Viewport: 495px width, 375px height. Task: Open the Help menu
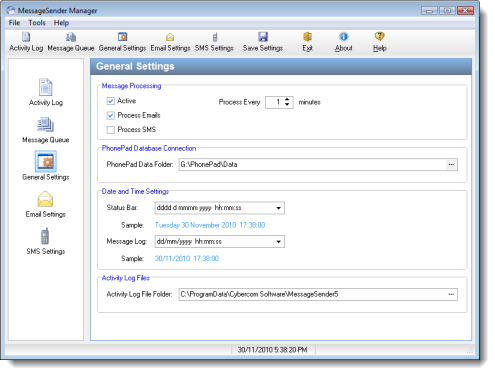61,23
